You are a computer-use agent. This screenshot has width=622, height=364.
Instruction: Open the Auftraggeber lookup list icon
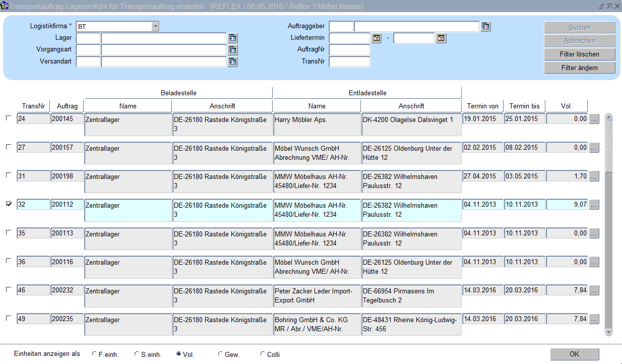485,26
